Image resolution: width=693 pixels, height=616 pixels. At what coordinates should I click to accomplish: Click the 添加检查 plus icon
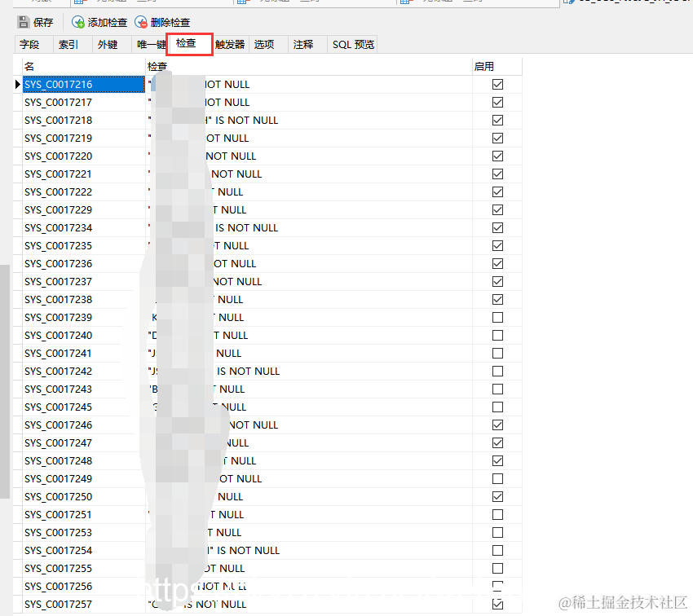(78, 22)
